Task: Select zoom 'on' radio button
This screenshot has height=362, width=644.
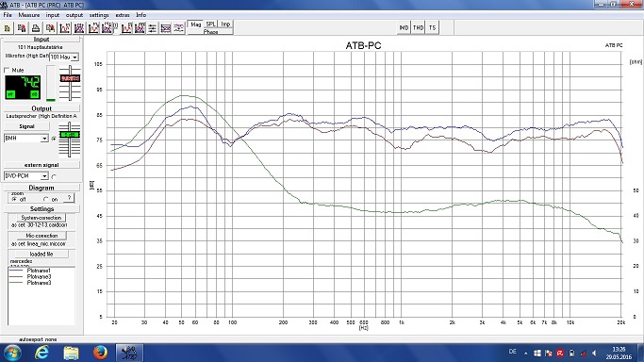Action: tap(46, 199)
